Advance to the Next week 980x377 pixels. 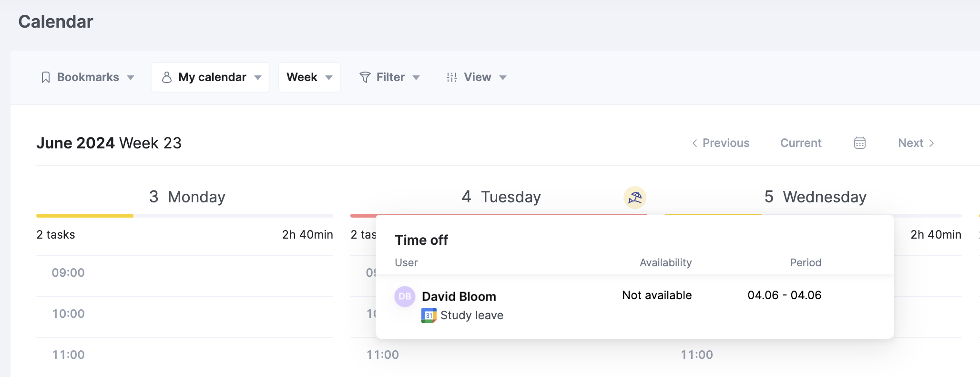[916, 143]
